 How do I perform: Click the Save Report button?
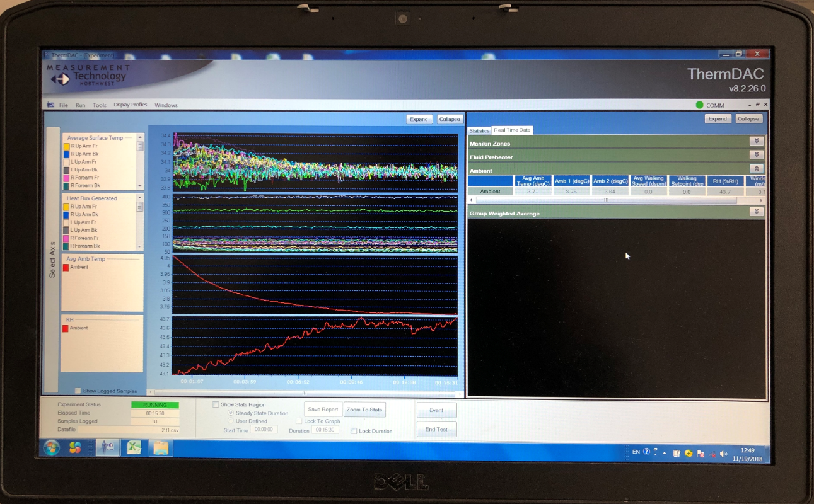click(323, 409)
